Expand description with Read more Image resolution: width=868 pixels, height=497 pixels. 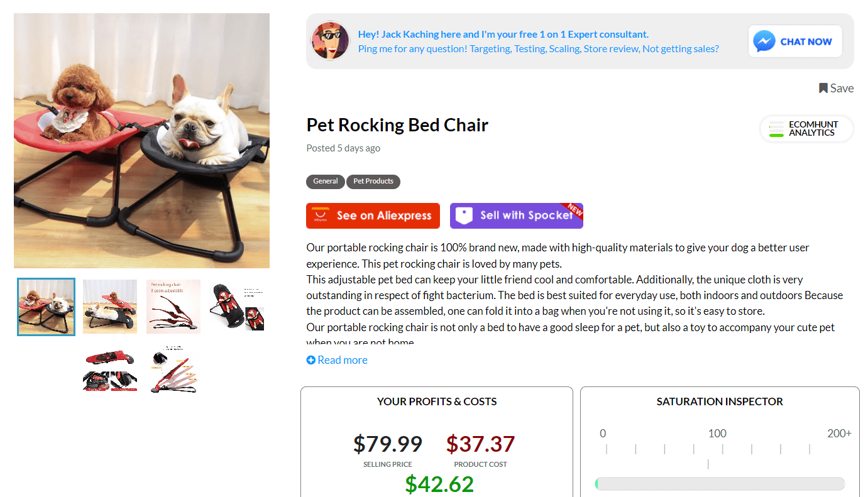click(x=342, y=360)
